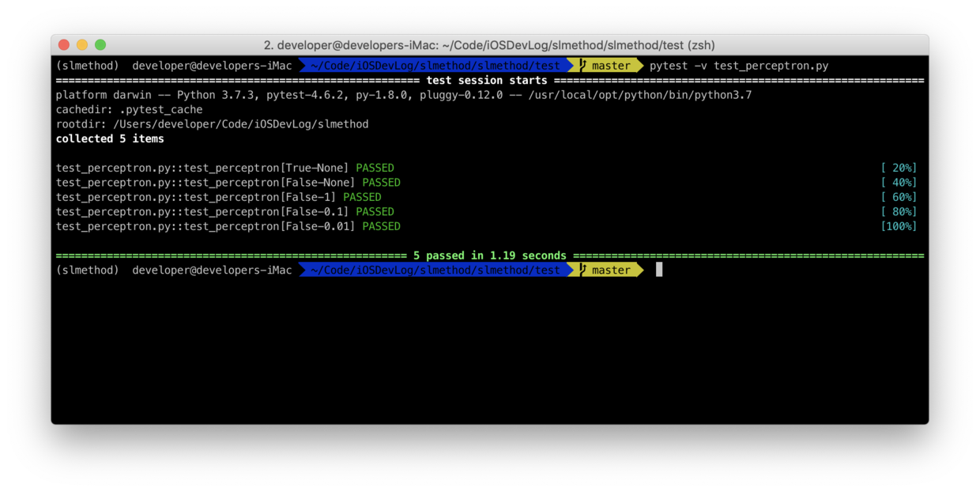Screen dimensions: 980x492
Task: Click the test_perceptron[True-None] result line
Action: click(225, 168)
